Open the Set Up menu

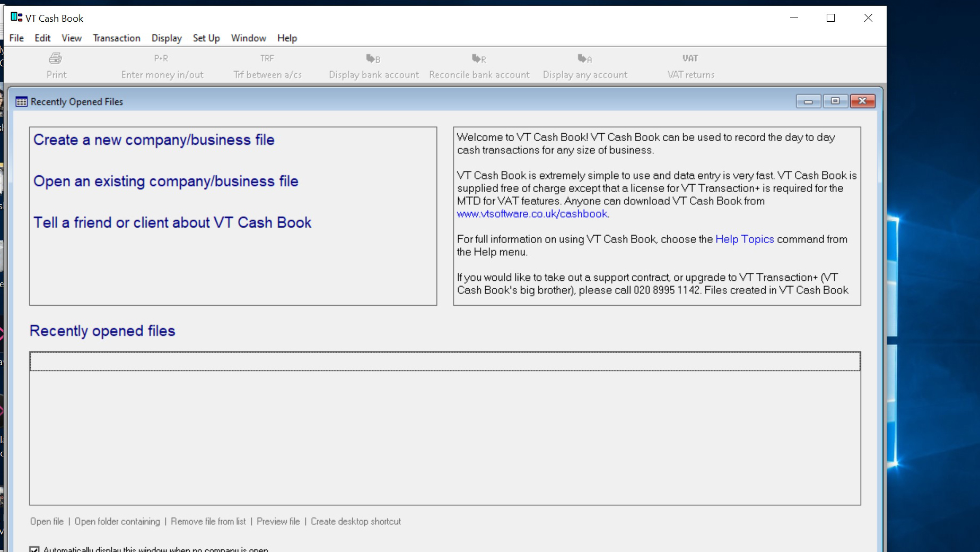(x=206, y=38)
